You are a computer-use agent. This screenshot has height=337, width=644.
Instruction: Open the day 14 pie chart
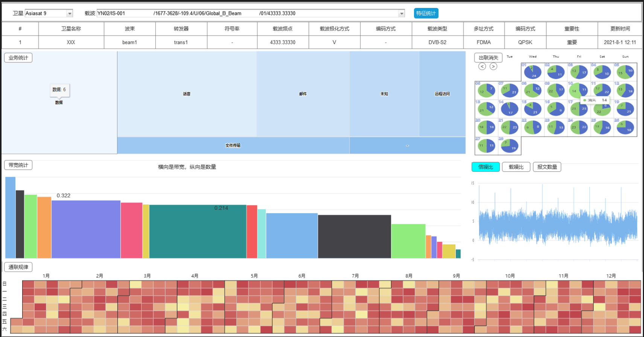point(510,109)
